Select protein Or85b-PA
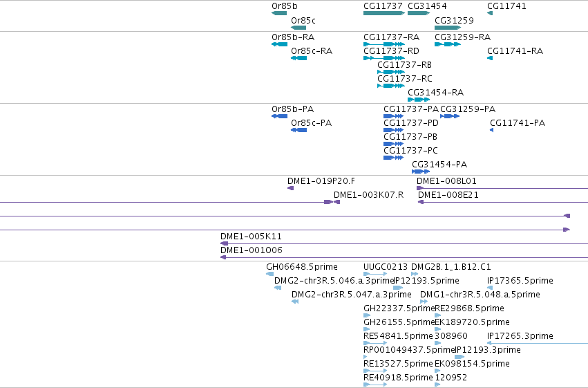Viewport: 588px width, 388px height. [292, 109]
